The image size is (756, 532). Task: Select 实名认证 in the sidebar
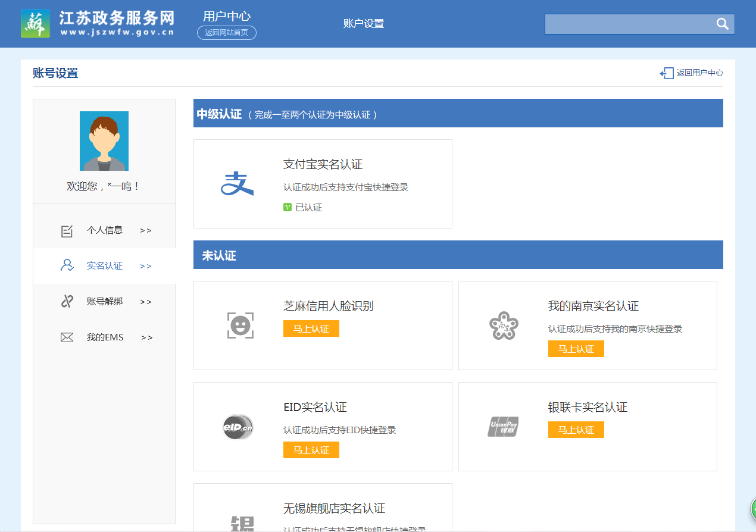[x=105, y=266]
